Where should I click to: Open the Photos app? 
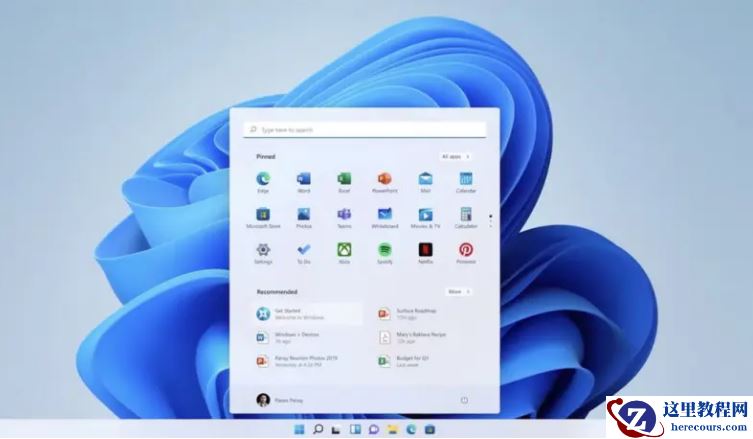click(x=304, y=218)
